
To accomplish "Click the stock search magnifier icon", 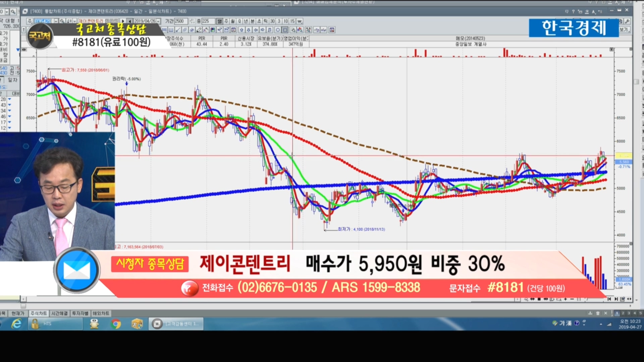I will click(62, 21).
